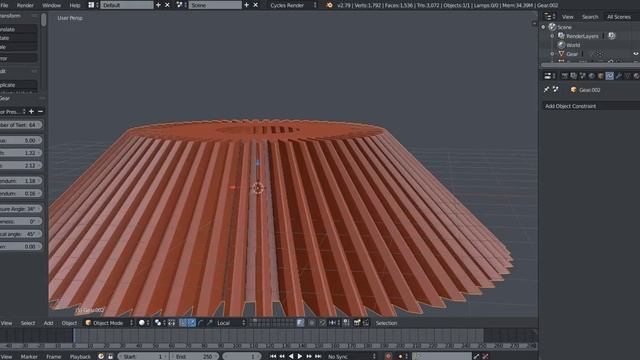Viewport: 640px width, 360px height.
Task: Click the OpenGL render animation icon
Action: (x=366, y=323)
